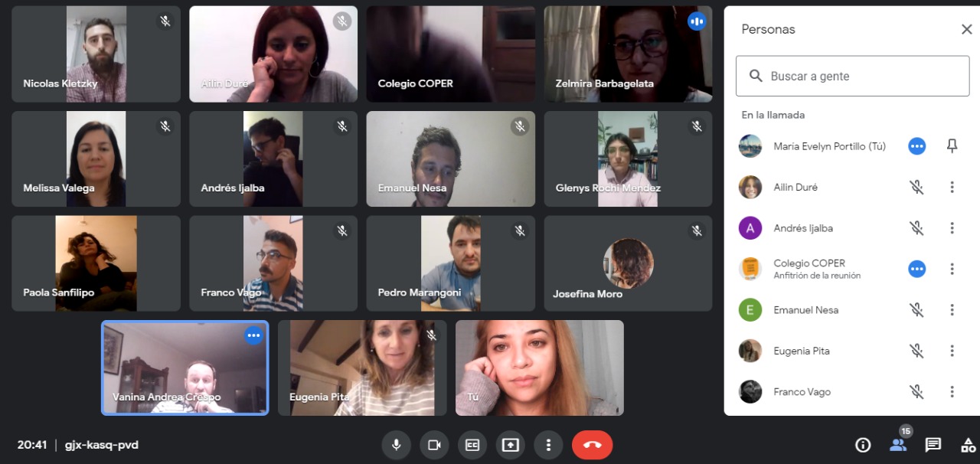Open more options for Colegio COPER
This screenshot has width=980, height=464.
click(952, 269)
